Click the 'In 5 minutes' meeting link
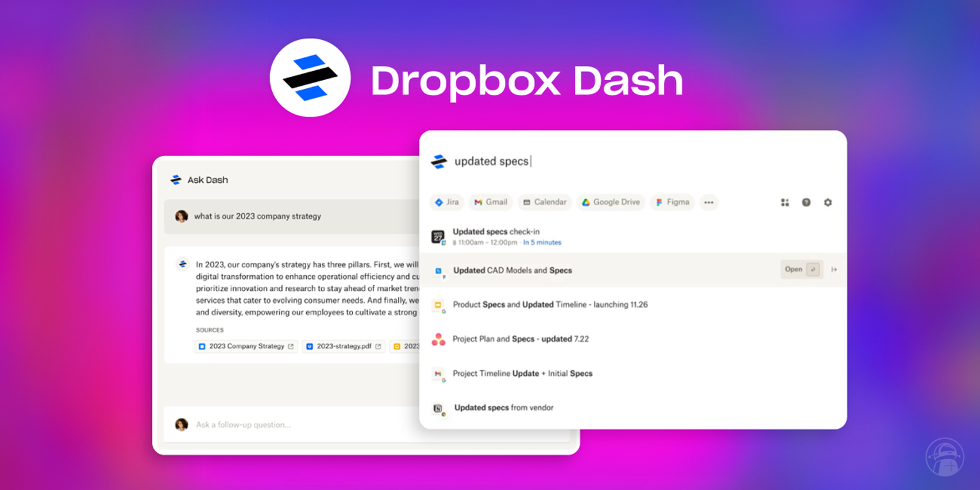 coord(542,242)
